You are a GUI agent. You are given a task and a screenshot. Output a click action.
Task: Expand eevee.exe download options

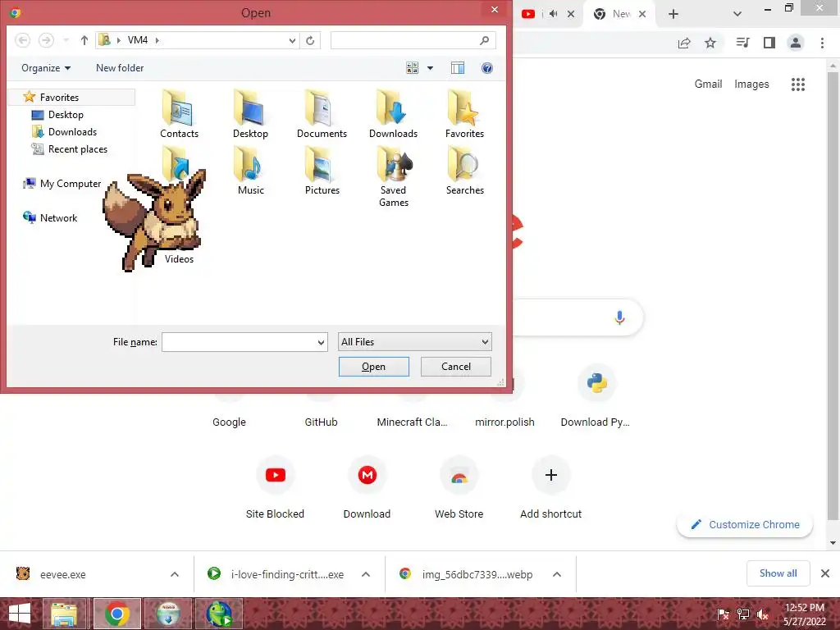click(175, 574)
